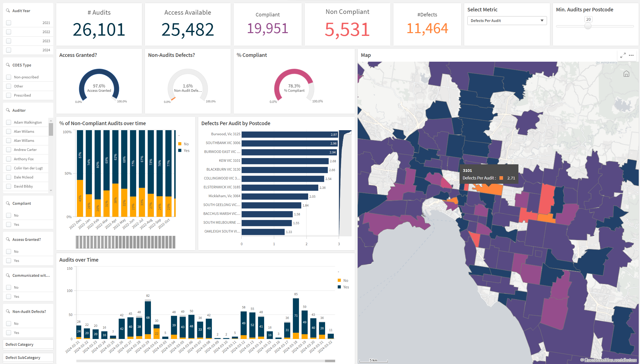
Task: Expand the Map to full screen
Action: tap(623, 55)
